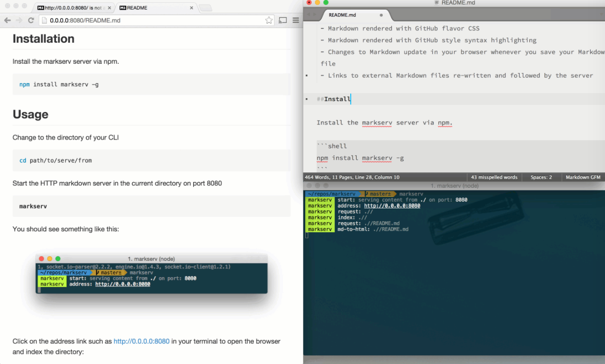This screenshot has height=364, width=605.
Task: Click 'You should see something like this:' text
Action: pos(66,229)
